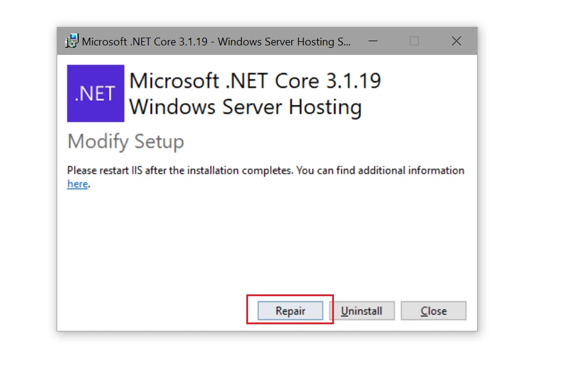The width and height of the screenshot is (588, 375).
Task: Click the window title bar text
Action: [216, 41]
